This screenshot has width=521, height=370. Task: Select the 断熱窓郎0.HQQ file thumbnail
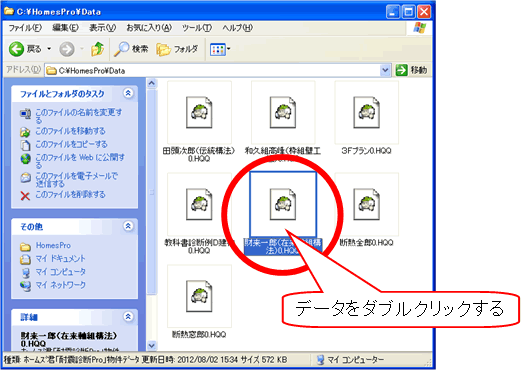pyautogui.click(x=199, y=296)
